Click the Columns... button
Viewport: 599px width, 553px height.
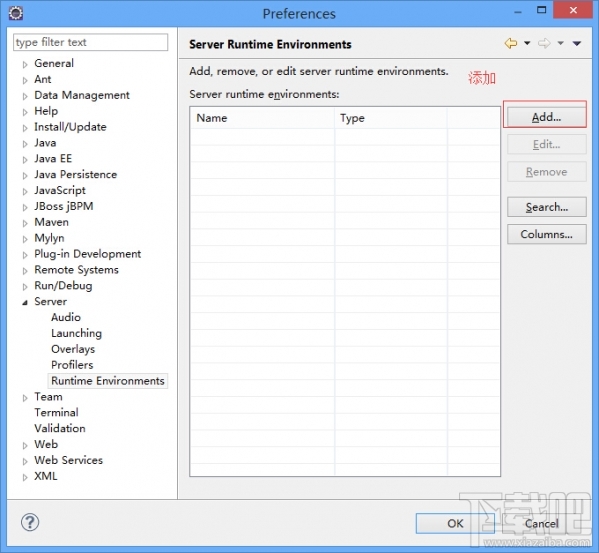[546, 234]
